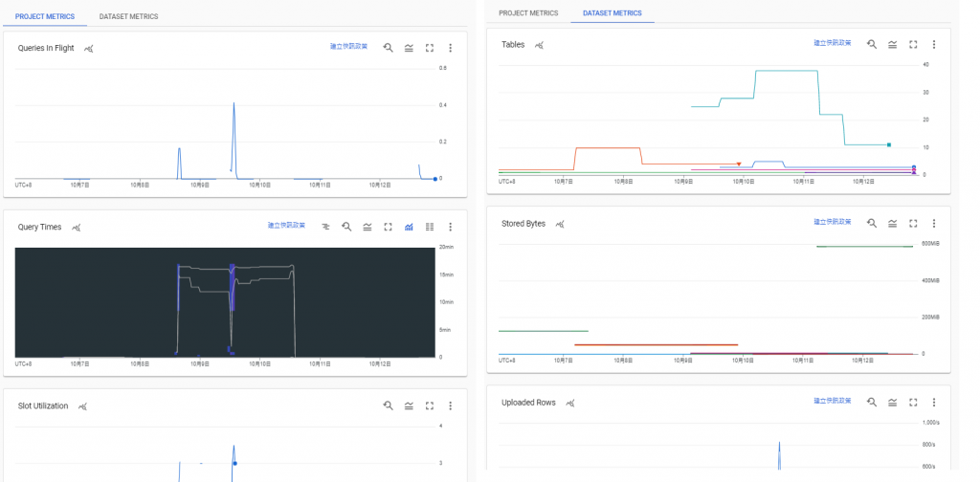Open more options menu for Uploaded Rows
Screen dimensions: 980x482
[934, 402]
